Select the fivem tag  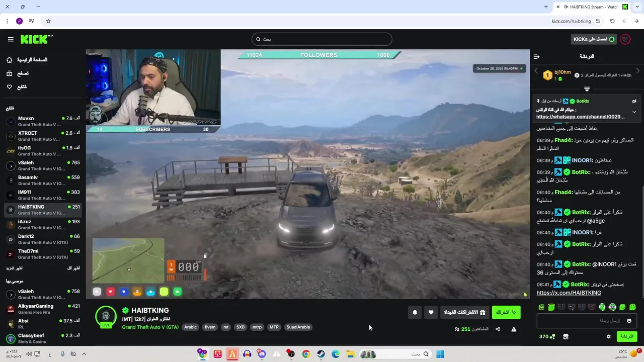[x=210, y=327]
